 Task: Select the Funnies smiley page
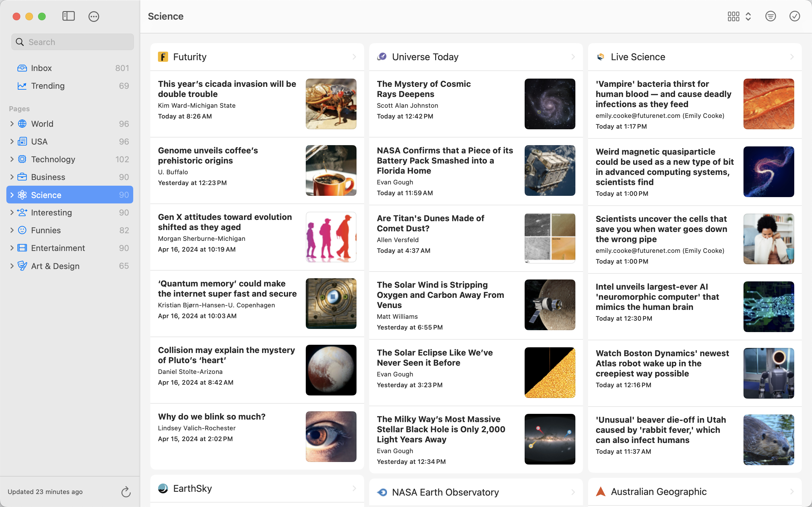[x=46, y=230]
